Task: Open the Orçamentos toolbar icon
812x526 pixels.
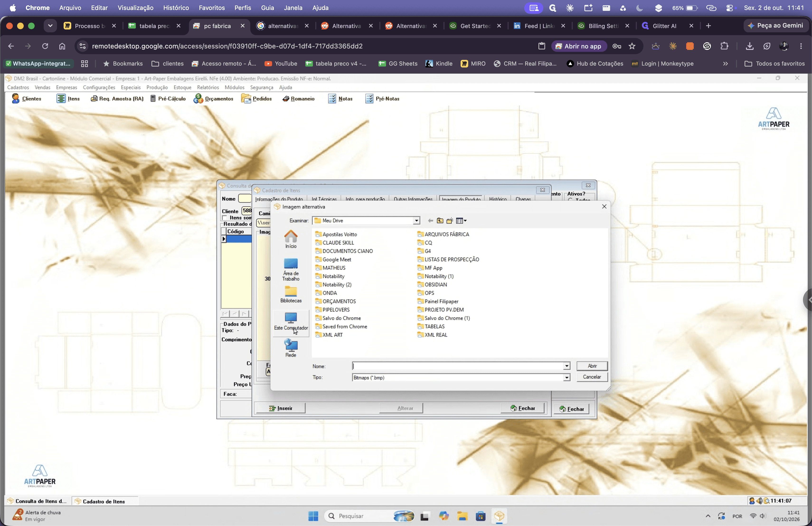Action: tap(213, 99)
